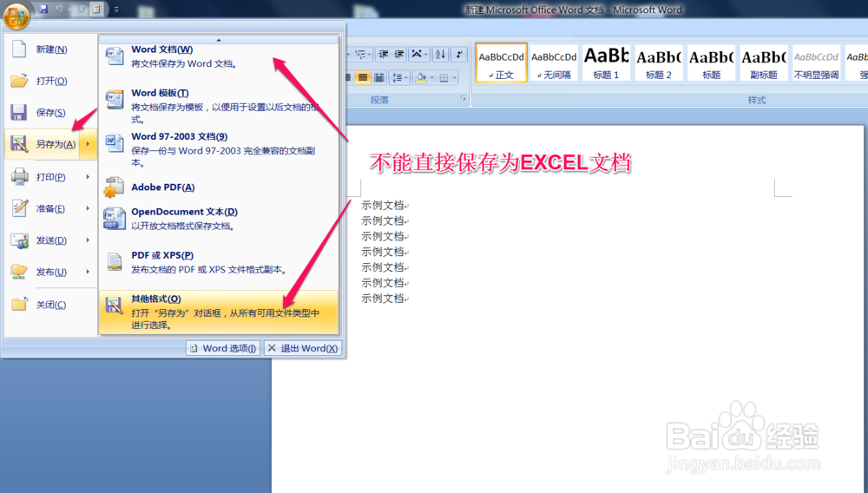Click the Word document format icon
The height and width of the screenshot is (493, 868).
(115, 56)
